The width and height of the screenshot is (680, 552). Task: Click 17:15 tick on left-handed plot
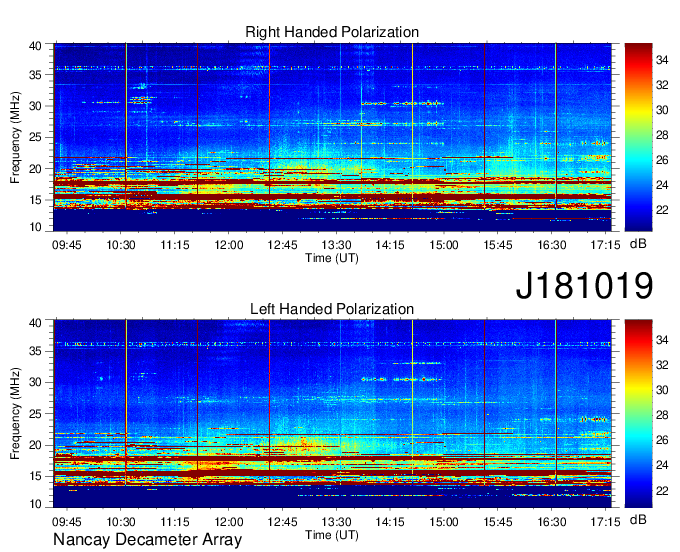(605, 522)
